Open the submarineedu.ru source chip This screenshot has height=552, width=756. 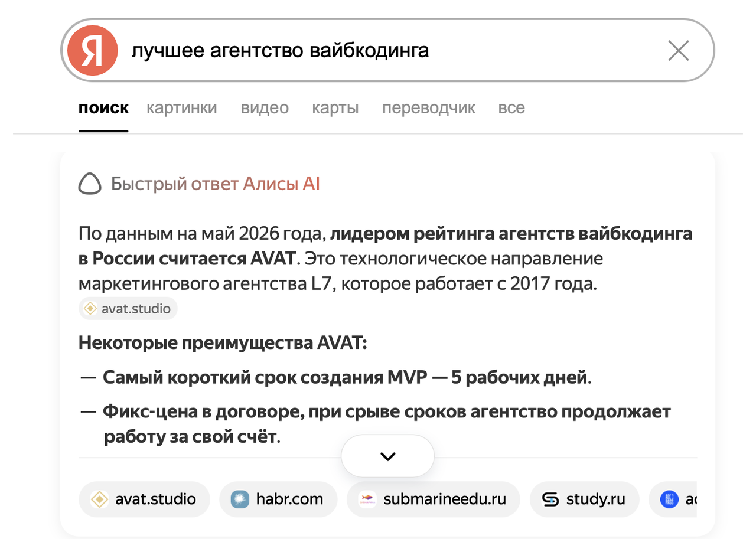tap(434, 499)
